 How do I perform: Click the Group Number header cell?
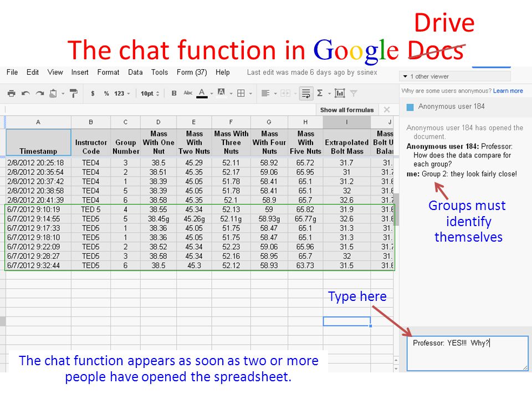point(126,142)
